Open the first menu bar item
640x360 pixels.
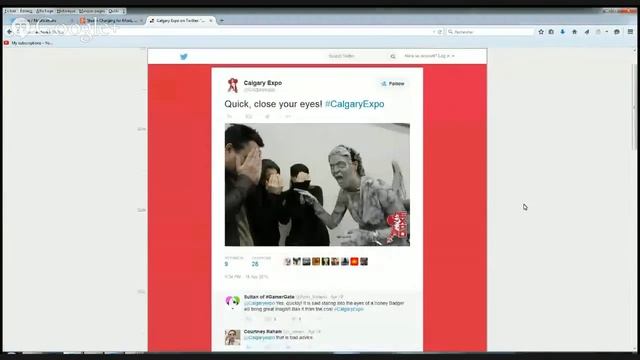coord(10,11)
